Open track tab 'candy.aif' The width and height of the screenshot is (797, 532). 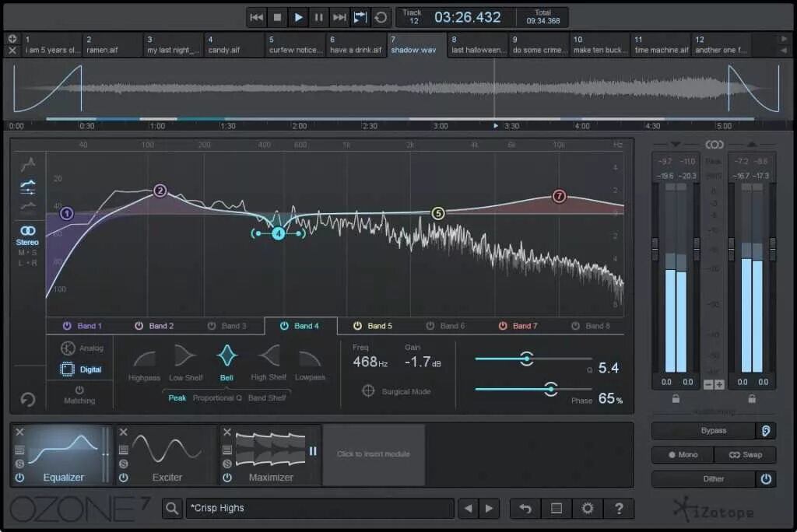[234, 44]
